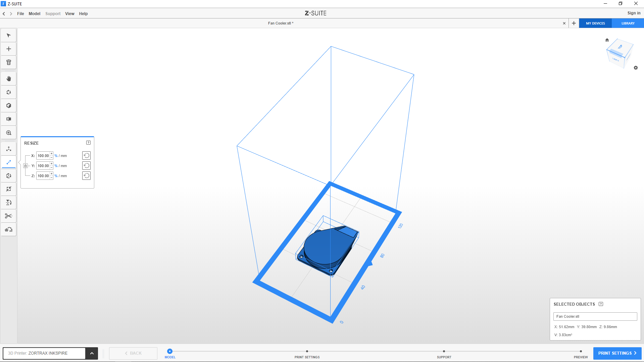Screen dimensions: 644x362
Task: Switch Z axis units to mm
Action: (x=64, y=176)
